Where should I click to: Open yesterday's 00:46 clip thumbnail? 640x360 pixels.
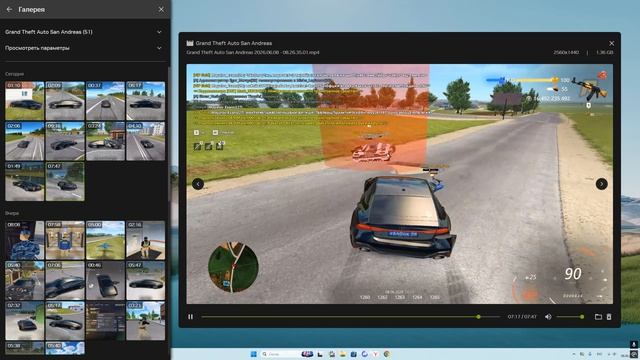point(105,281)
